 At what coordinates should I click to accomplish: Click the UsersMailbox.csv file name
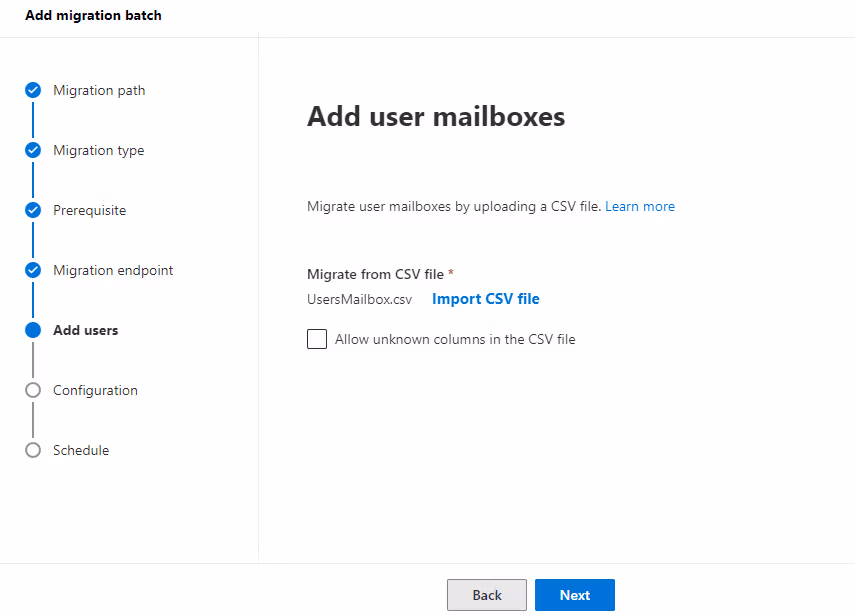(x=359, y=299)
